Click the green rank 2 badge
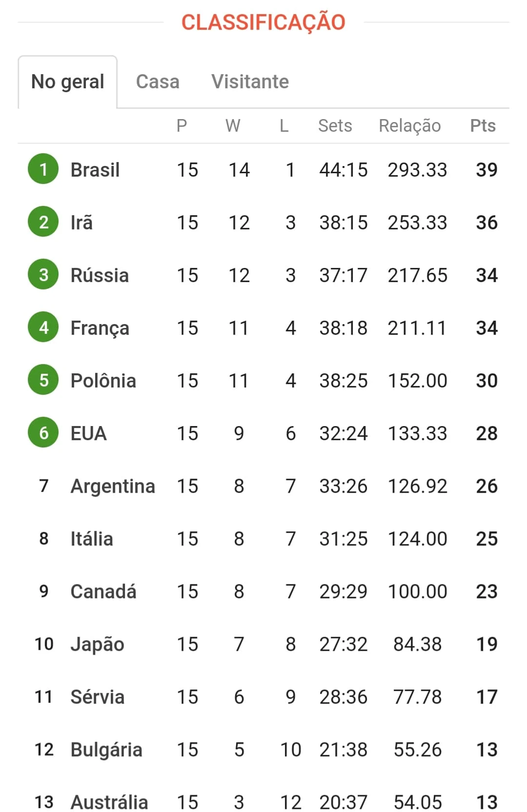Viewport: 527px width, 812px height. click(x=43, y=222)
